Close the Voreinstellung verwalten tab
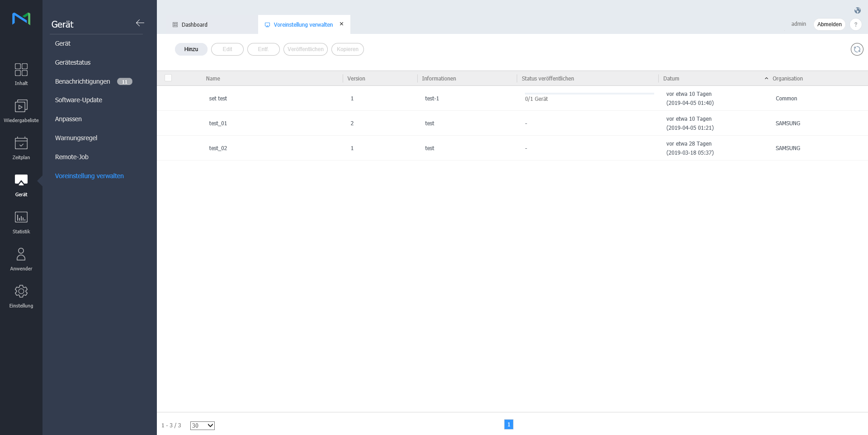 [x=341, y=24]
